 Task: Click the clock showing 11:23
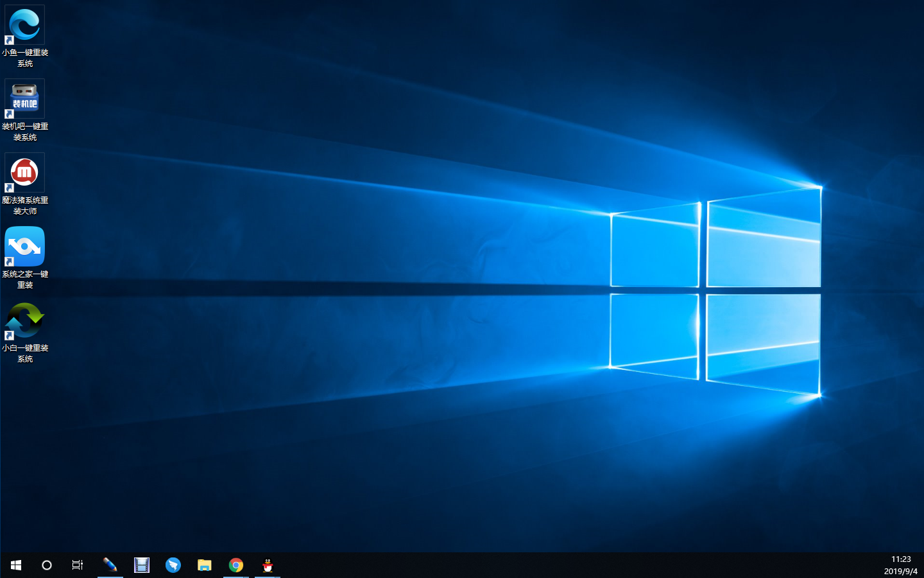pyautogui.click(x=901, y=559)
